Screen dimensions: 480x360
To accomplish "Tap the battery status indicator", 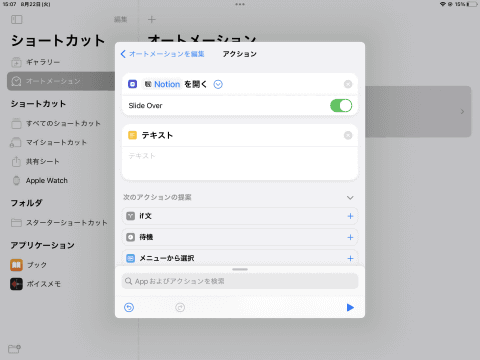I will (472, 4).
